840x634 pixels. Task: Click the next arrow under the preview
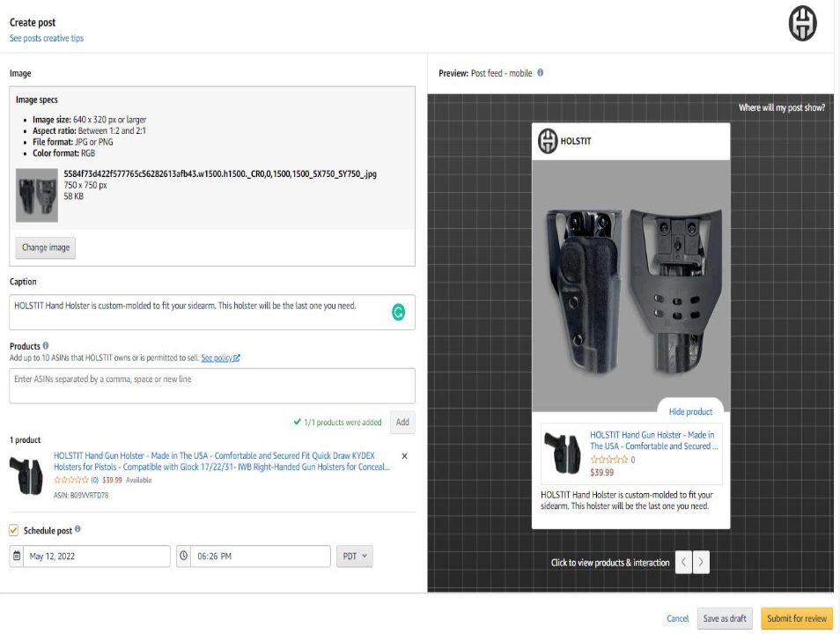tap(701, 562)
